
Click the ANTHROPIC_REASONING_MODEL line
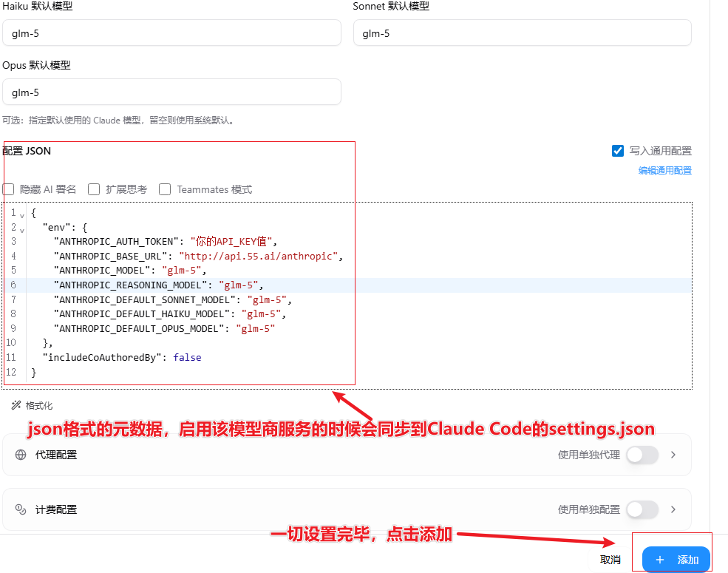(159, 285)
